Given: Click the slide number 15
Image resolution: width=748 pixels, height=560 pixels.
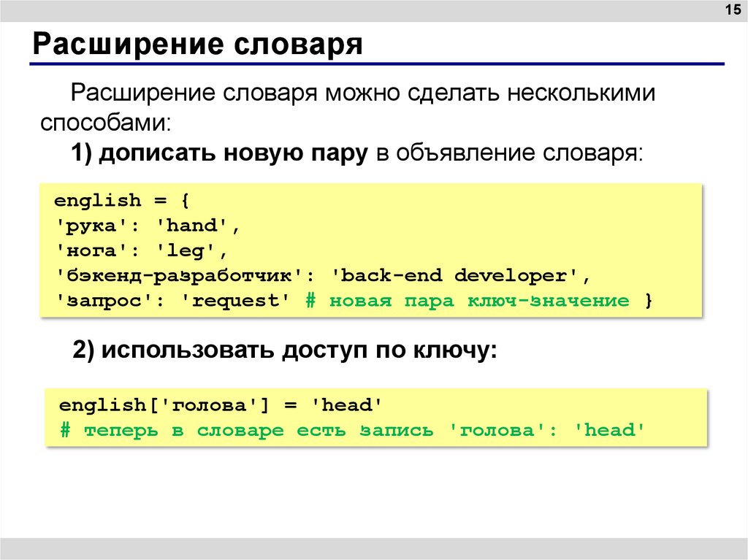Looking at the screenshot, I should 731,9.
